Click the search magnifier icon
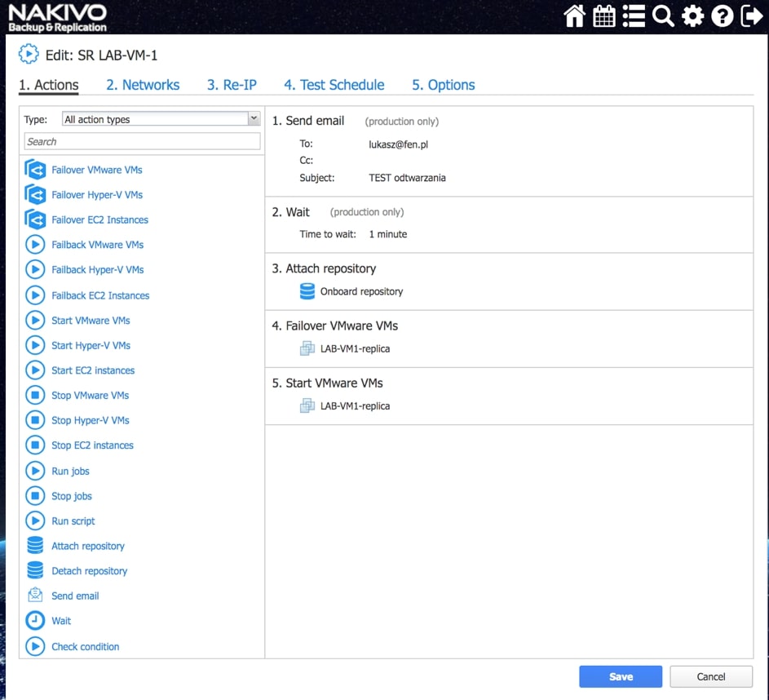769x700 pixels. (x=663, y=16)
